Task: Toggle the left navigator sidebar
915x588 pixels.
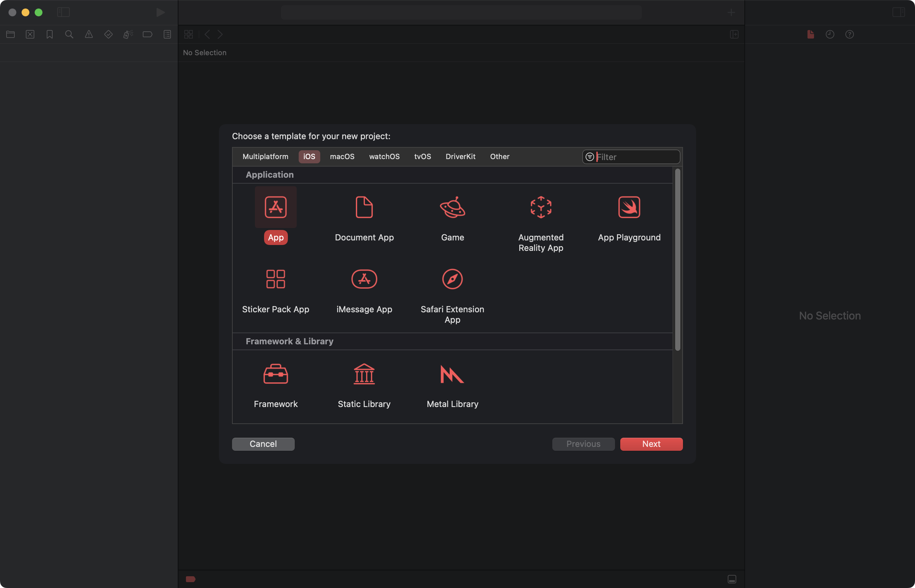Action: [63, 12]
